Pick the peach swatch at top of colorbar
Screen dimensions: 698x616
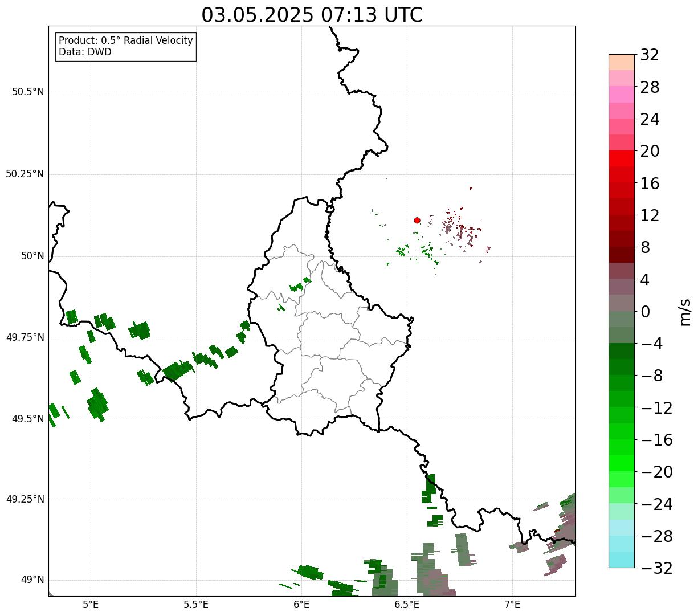622,62
